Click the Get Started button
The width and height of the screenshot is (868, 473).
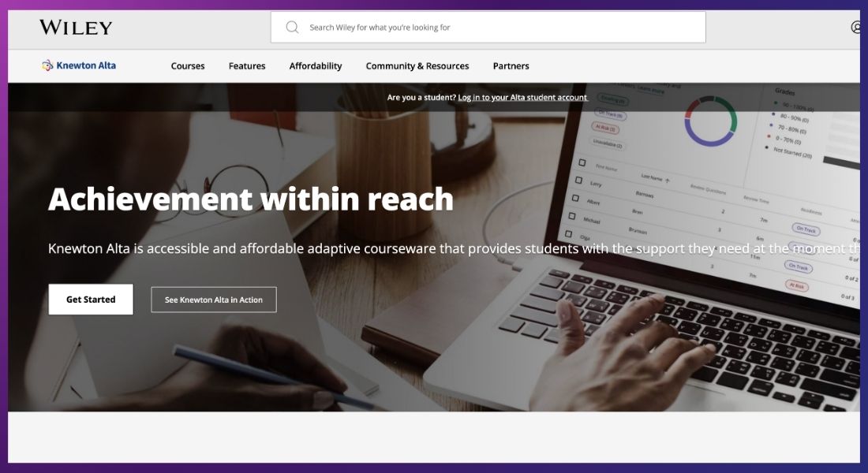pyautogui.click(x=91, y=300)
